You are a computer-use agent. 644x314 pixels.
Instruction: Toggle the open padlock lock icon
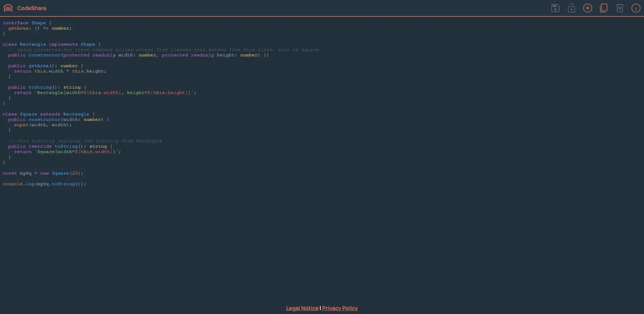[x=571, y=8]
